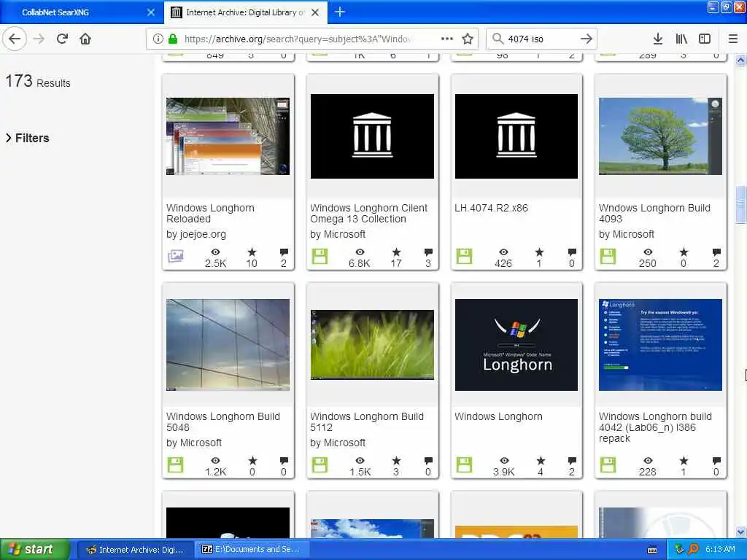Open the Windows Start menu
747x560 pixels.
tap(34, 550)
